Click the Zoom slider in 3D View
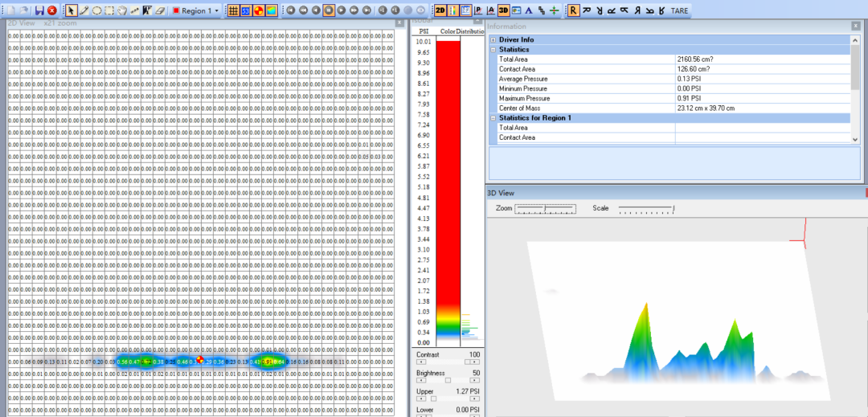The width and height of the screenshot is (868, 417). point(545,209)
